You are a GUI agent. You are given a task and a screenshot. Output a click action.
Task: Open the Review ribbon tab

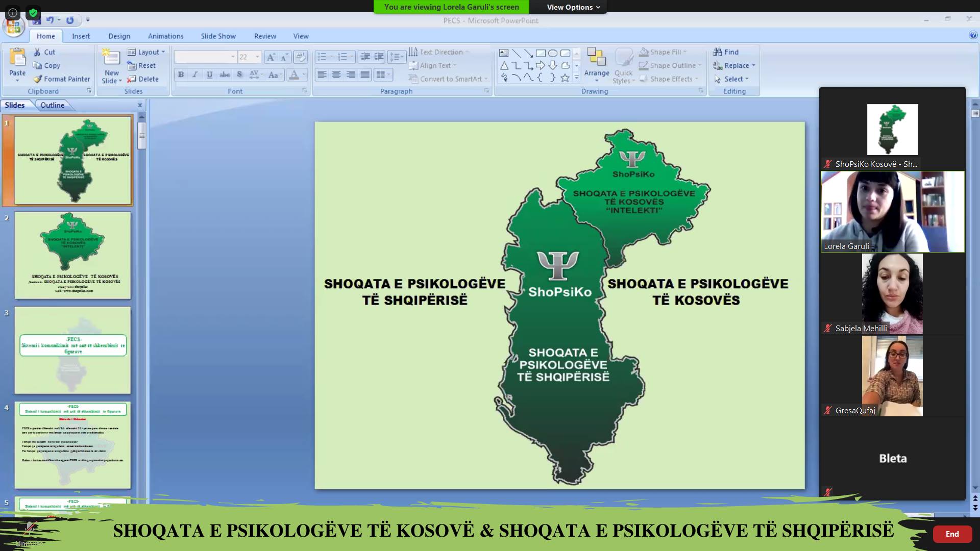(x=265, y=36)
